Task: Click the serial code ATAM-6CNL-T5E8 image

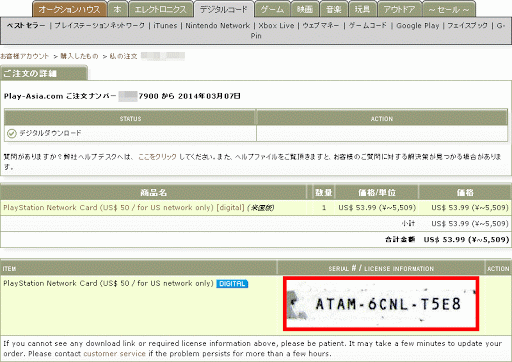Action: [x=381, y=304]
